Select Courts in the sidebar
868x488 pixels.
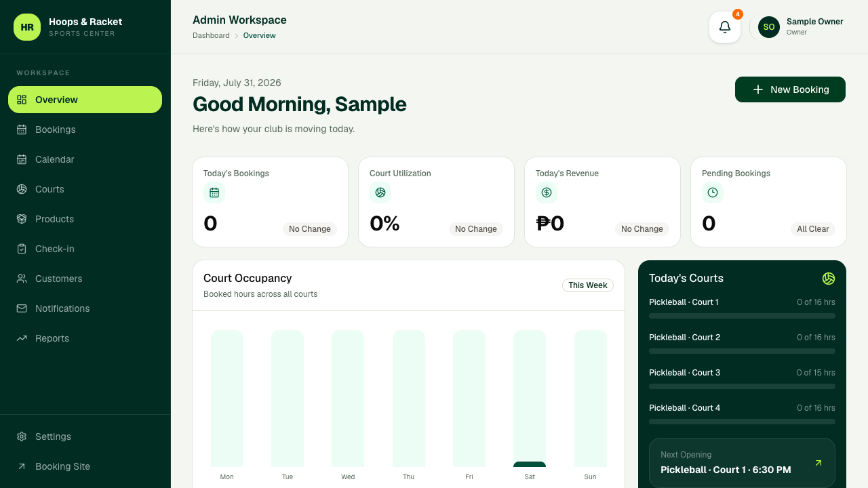click(x=85, y=189)
